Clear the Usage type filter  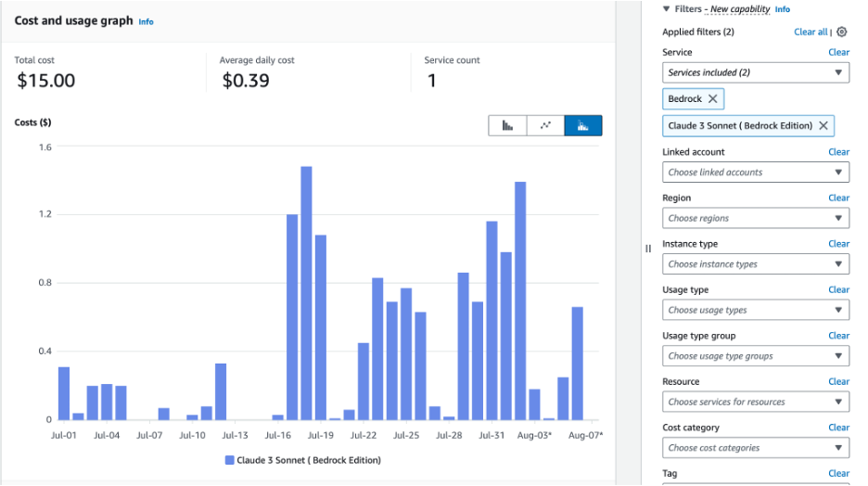[838, 289]
